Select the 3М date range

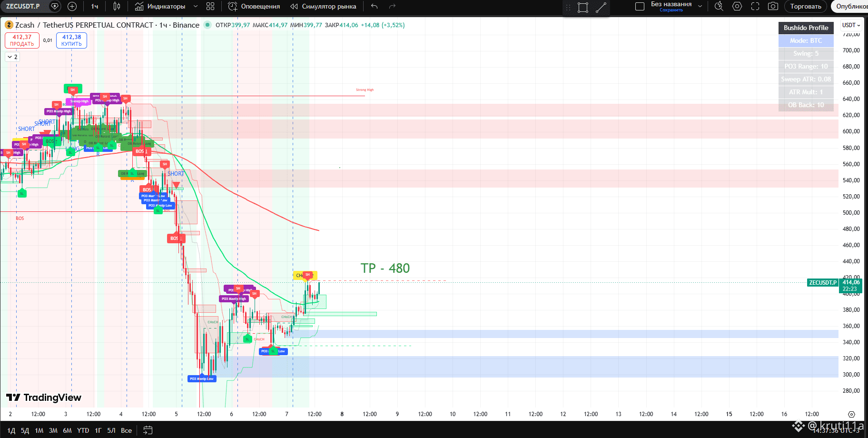coord(53,430)
